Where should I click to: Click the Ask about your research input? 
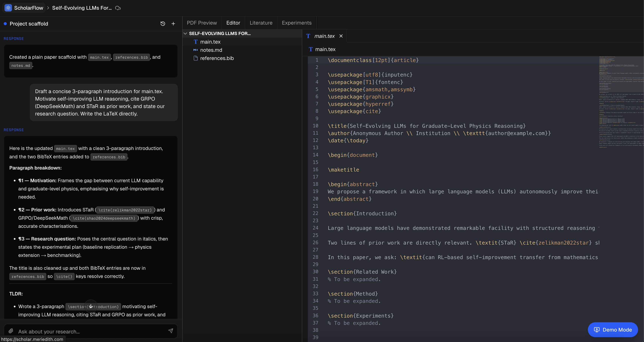[90, 332]
